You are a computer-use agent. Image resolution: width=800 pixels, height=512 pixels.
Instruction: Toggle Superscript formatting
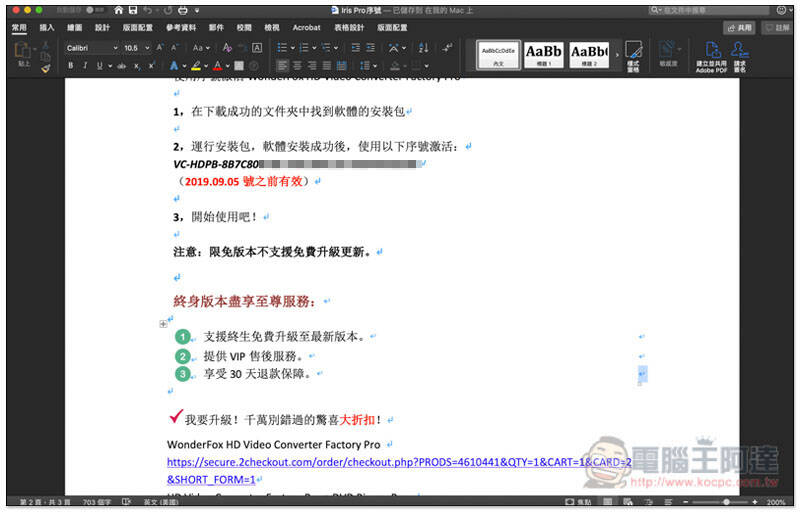[x=152, y=65]
